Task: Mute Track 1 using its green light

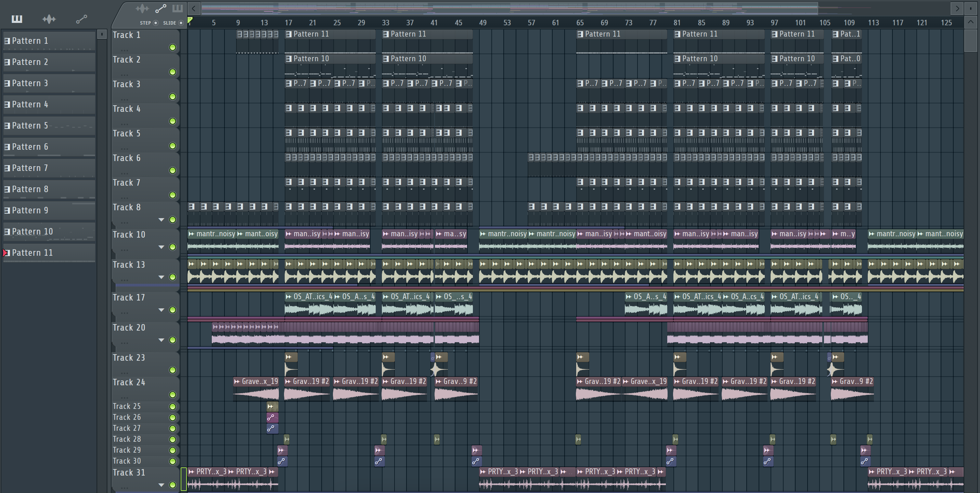Action: click(x=172, y=47)
